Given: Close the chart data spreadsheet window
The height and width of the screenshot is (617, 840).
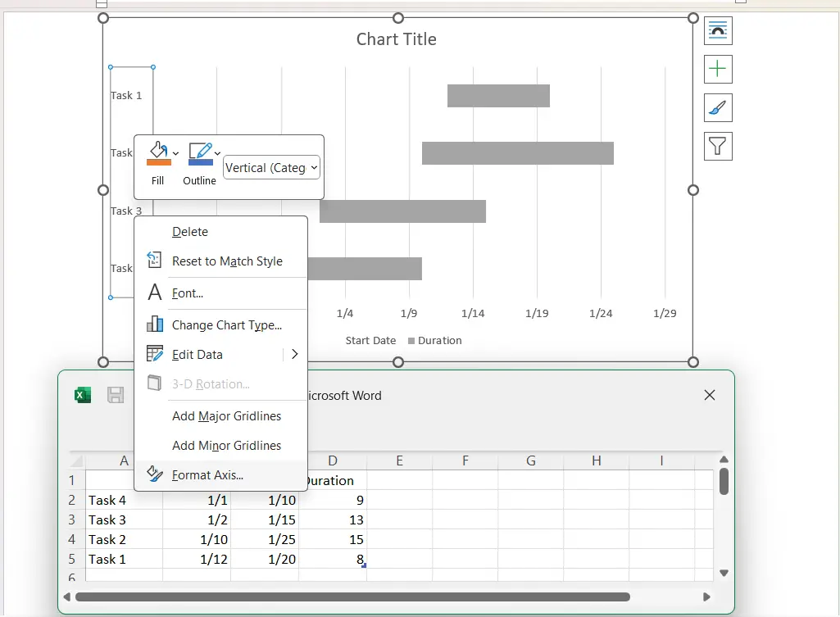Looking at the screenshot, I should 709,395.
